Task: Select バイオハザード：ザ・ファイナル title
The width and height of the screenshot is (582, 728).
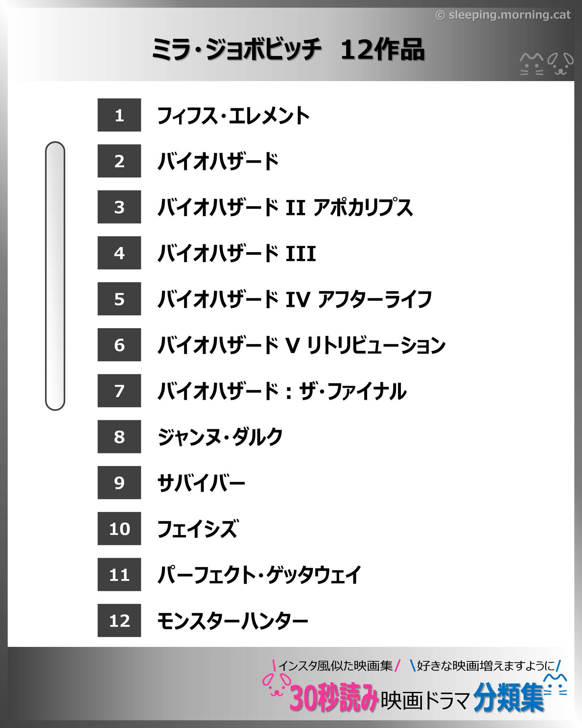Action: pyautogui.click(x=282, y=391)
